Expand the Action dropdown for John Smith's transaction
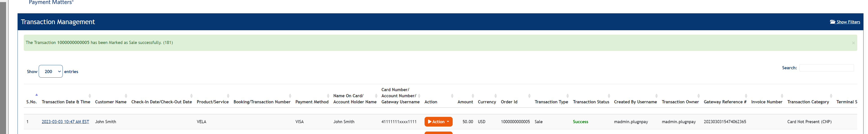Image resolution: width=868 pixels, height=134 pixels. [x=438, y=122]
